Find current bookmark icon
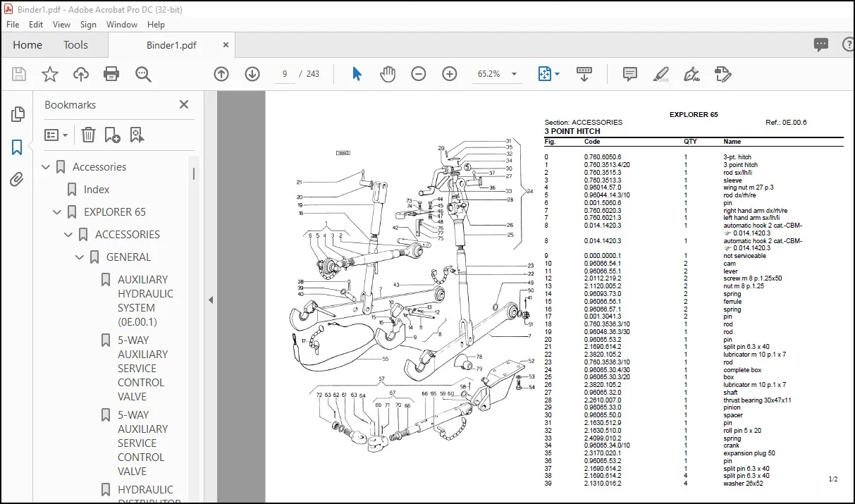Image resolution: width=855 pixels, height=504 pixels. 136,135
